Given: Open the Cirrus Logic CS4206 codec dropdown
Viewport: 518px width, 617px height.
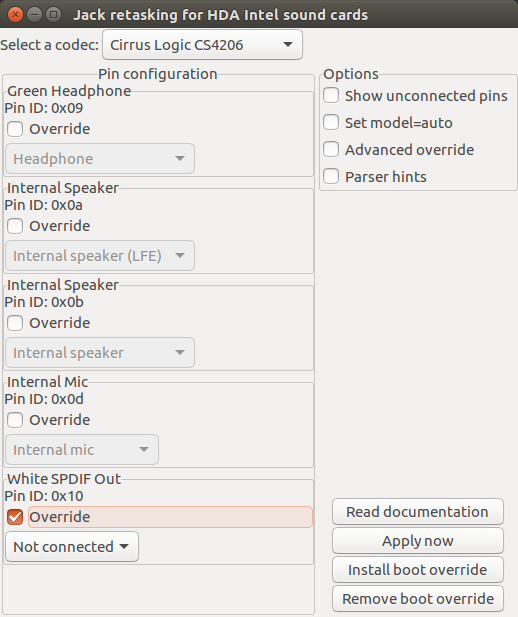Looking at the screenshot, I should pyautogui.click(x=202, y=45).
